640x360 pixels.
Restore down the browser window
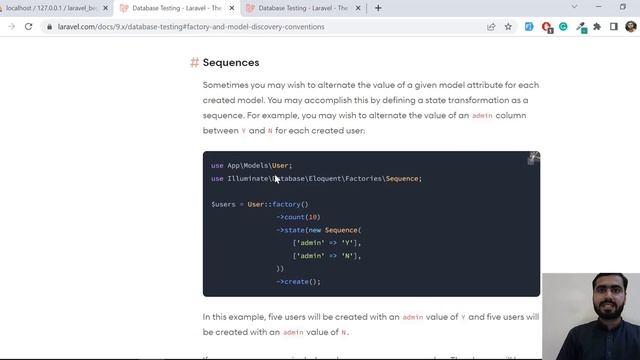click(x=622, y=7)
